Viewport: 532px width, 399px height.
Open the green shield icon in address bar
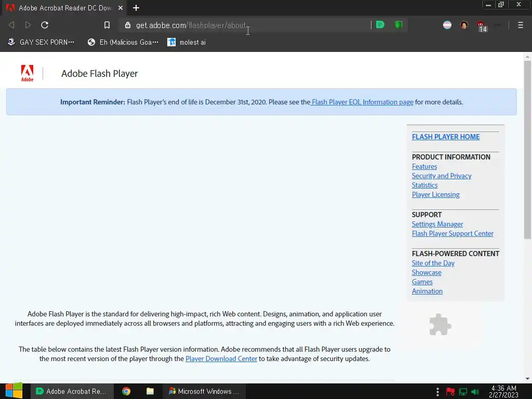[398, 25]
